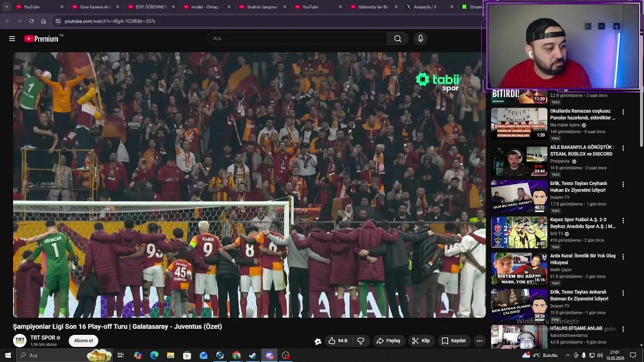644x362 pixels.
Task: Open the TRT SPOR channel avatar
Action: 20,341
